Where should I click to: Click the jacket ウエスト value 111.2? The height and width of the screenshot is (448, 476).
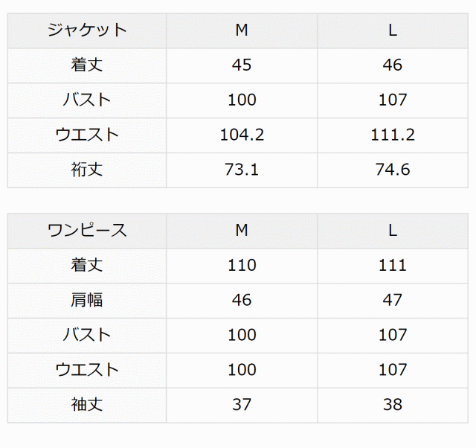pos(392,135)
